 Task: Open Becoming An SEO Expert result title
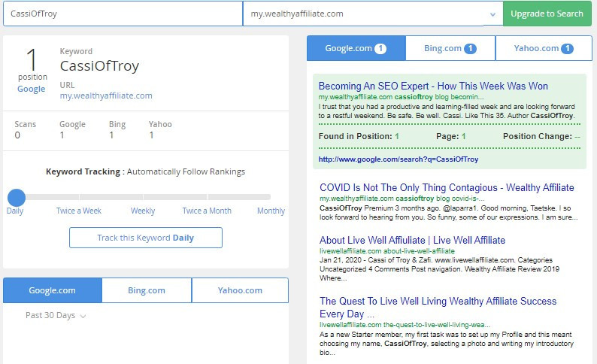pyautogui.click(x=433, y=86)
